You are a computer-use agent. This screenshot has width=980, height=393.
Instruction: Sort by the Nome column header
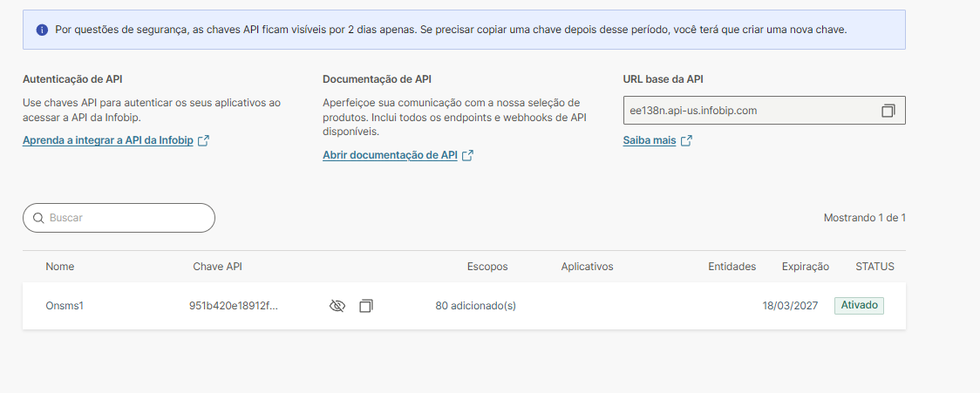tap(60, 267)
